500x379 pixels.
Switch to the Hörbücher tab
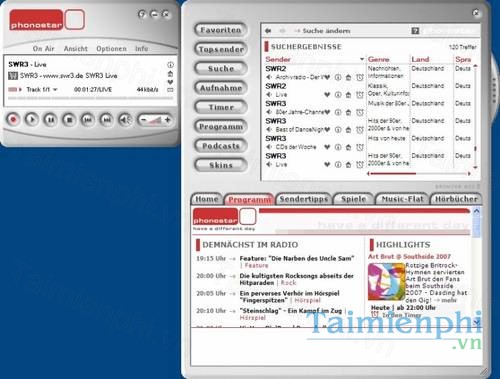click(x=456, y=199)
